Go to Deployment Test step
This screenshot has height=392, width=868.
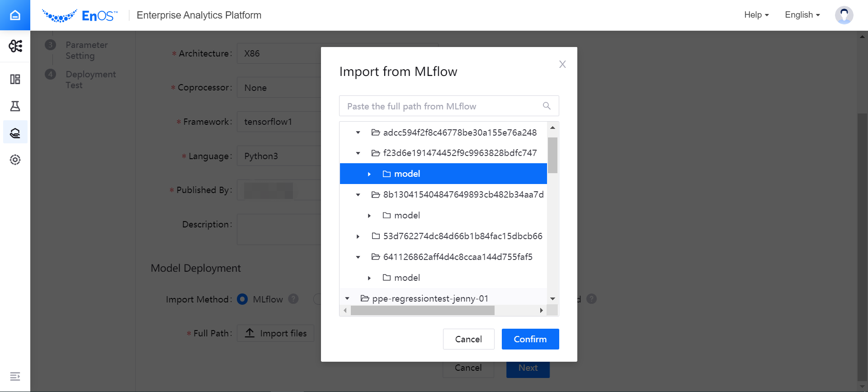pyautogui.click(x=90, y=80)
